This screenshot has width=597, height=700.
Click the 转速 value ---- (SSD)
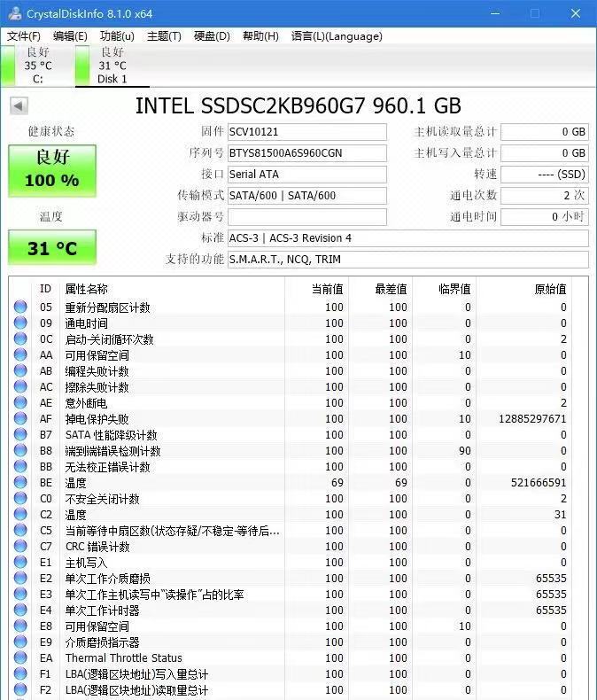(545, 174)
